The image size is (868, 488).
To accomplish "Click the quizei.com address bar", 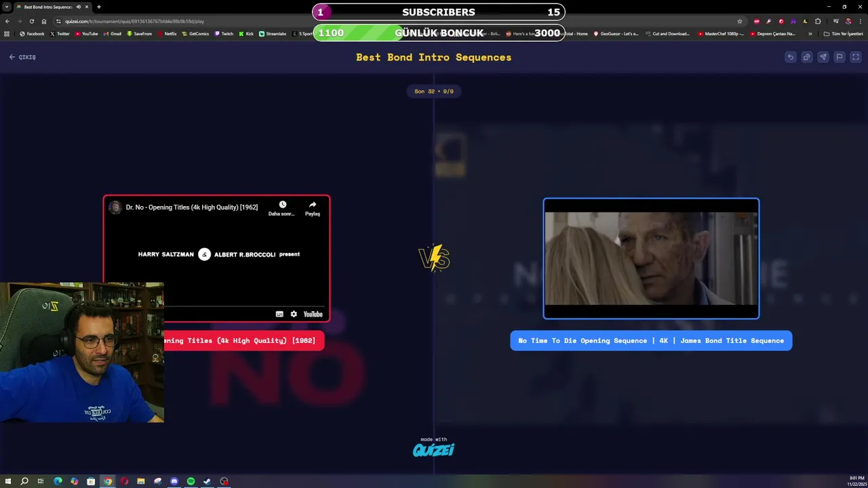I will click(x=400, y=21).
